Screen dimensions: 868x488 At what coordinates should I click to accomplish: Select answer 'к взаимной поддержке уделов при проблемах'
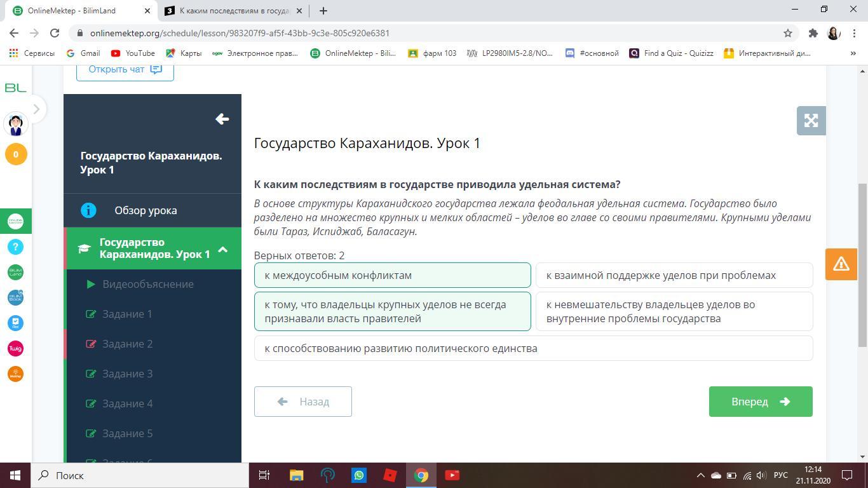coord(674,275)
